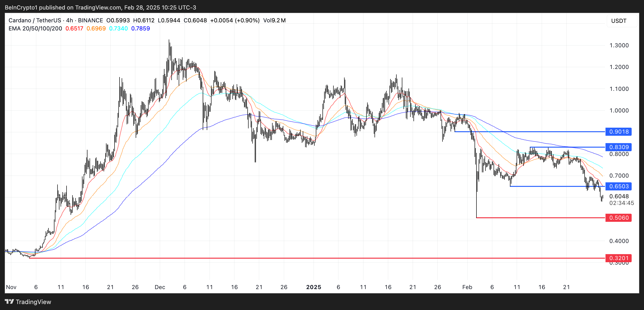Select the 0.6503 blue level label
This screenshot has height=310, width=644.
619,186
